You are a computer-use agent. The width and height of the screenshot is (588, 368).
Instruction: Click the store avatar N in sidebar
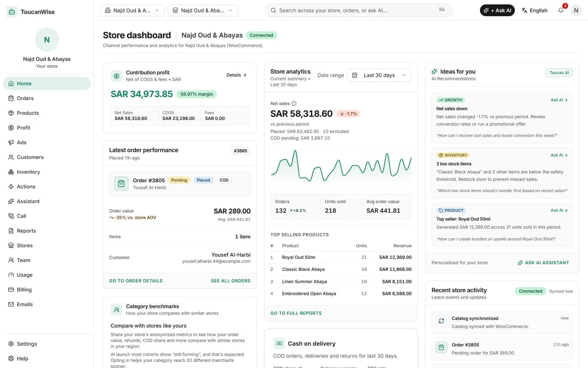pos(47,40)
